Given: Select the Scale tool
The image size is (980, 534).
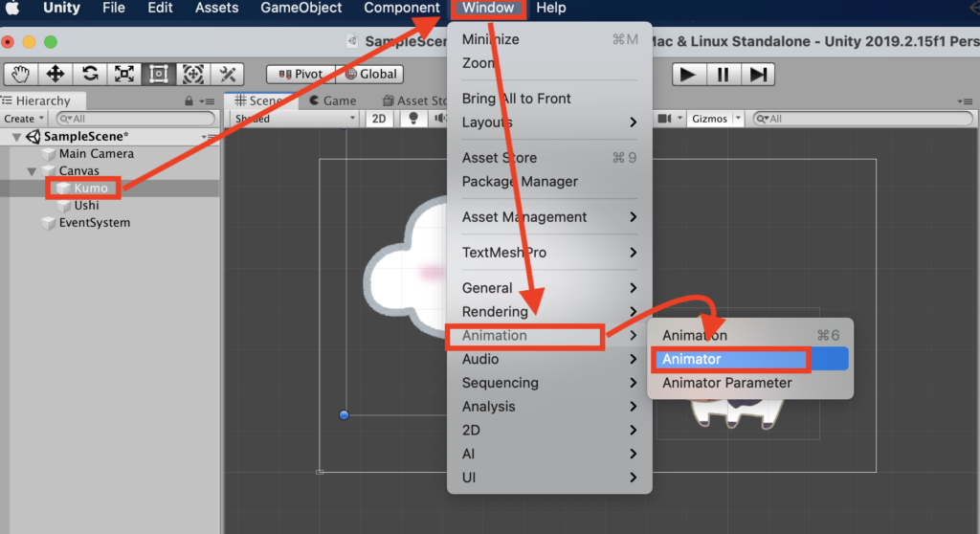Looking at the screenshot, I should (x=123, y=74).
